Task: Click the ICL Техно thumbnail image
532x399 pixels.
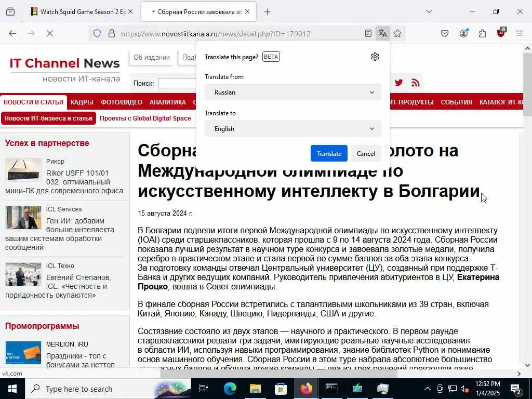Action: (23, 274)
